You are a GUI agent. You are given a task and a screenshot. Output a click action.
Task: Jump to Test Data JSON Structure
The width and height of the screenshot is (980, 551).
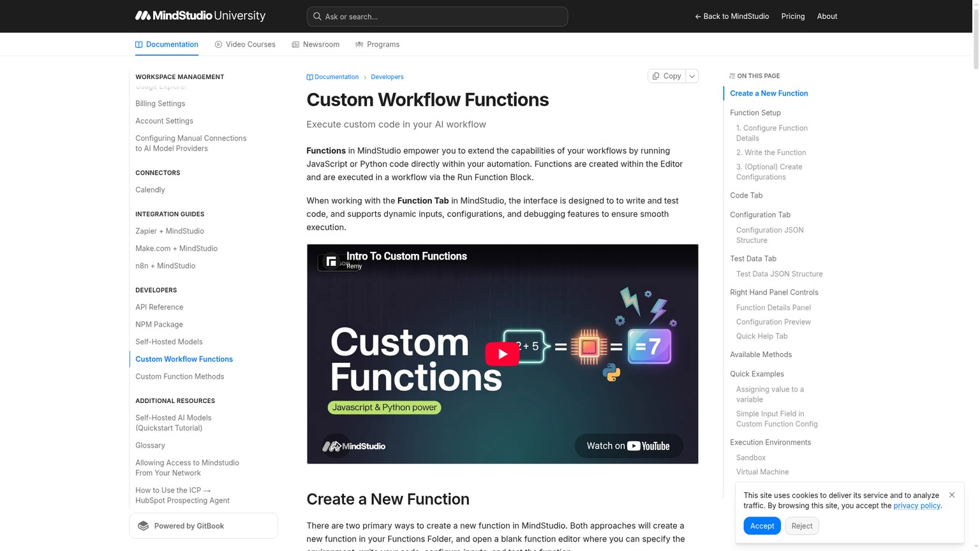[779, 274]
